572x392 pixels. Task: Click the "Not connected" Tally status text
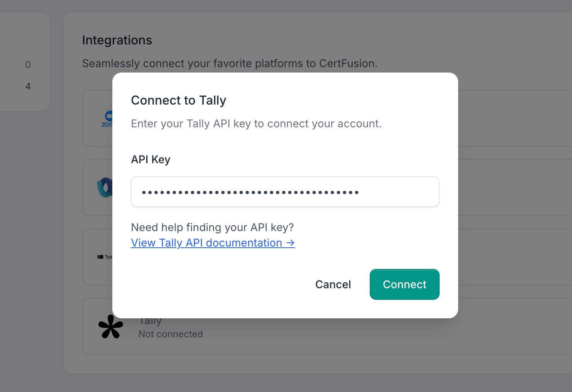171,334
